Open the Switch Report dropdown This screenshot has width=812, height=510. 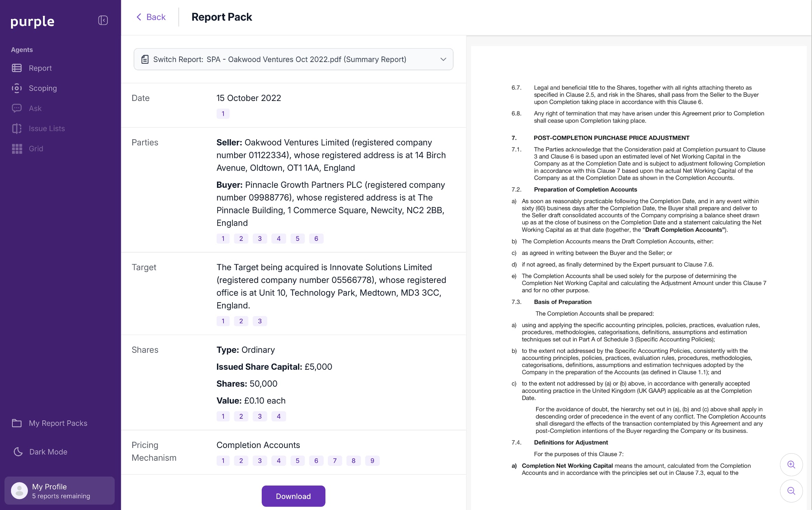coord(293,59)
